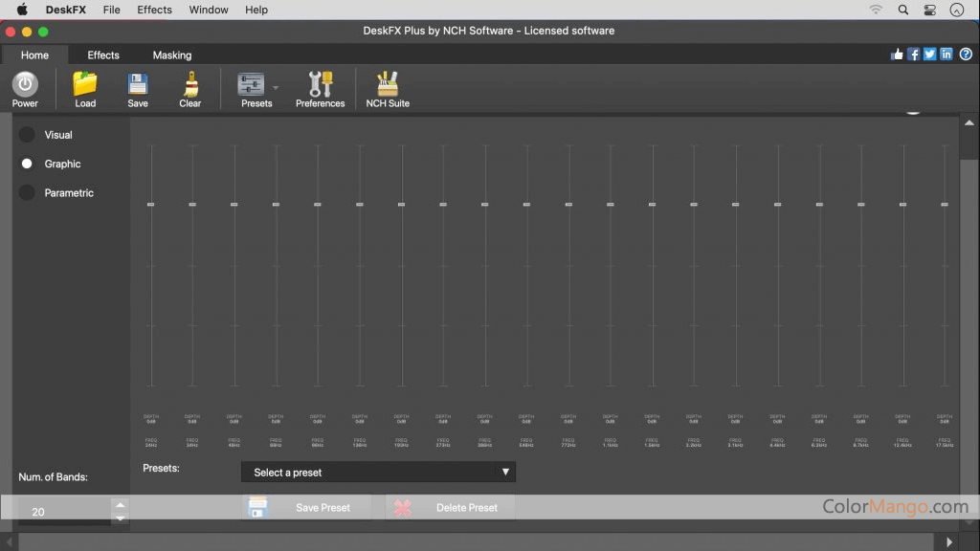
Task: Click the Twitter share icon
Action: point(929,55)
